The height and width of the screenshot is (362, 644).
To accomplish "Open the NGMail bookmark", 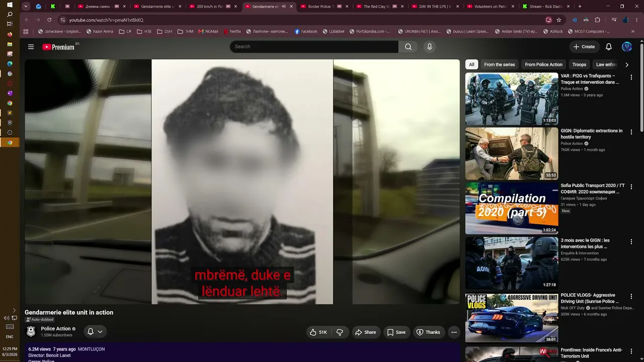I will [x=208, y=31].
